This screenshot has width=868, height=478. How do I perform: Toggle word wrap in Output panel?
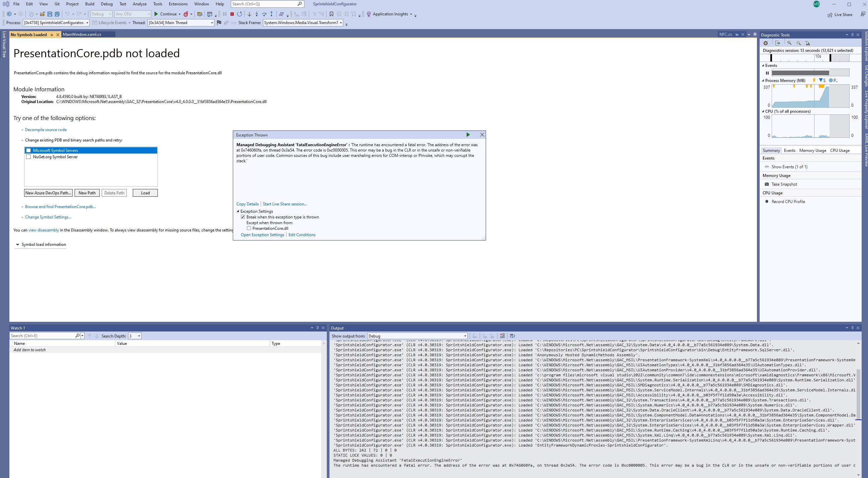tap(512, 336)
